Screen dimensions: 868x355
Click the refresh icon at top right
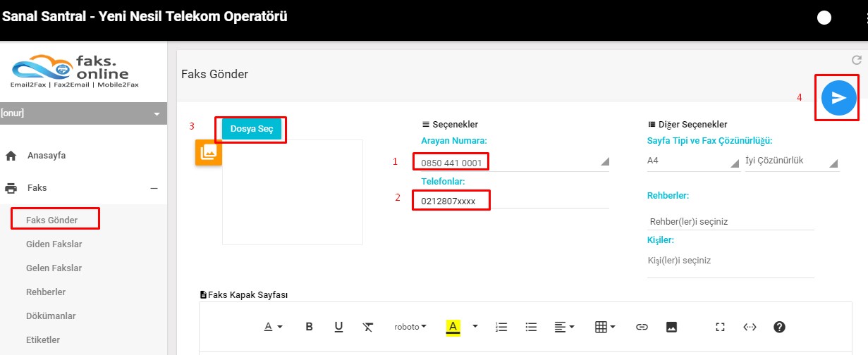(x=857, y=61)
